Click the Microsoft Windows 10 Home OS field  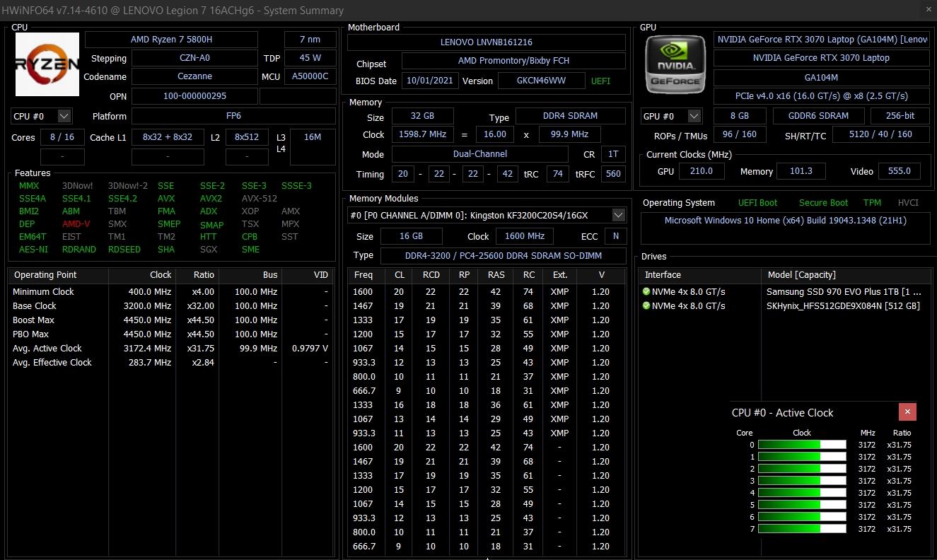coord(786,227)
